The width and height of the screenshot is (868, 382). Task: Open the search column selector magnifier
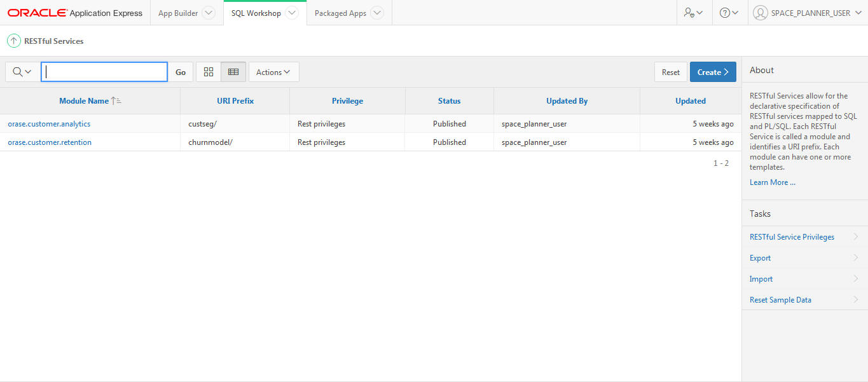pyautogui.click(x=22, y=72)
